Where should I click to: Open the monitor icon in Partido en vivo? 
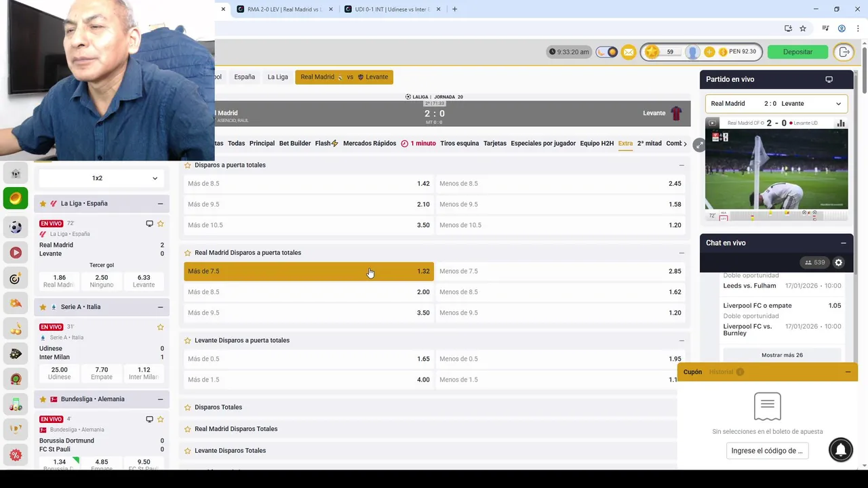[x=829, y=79]
